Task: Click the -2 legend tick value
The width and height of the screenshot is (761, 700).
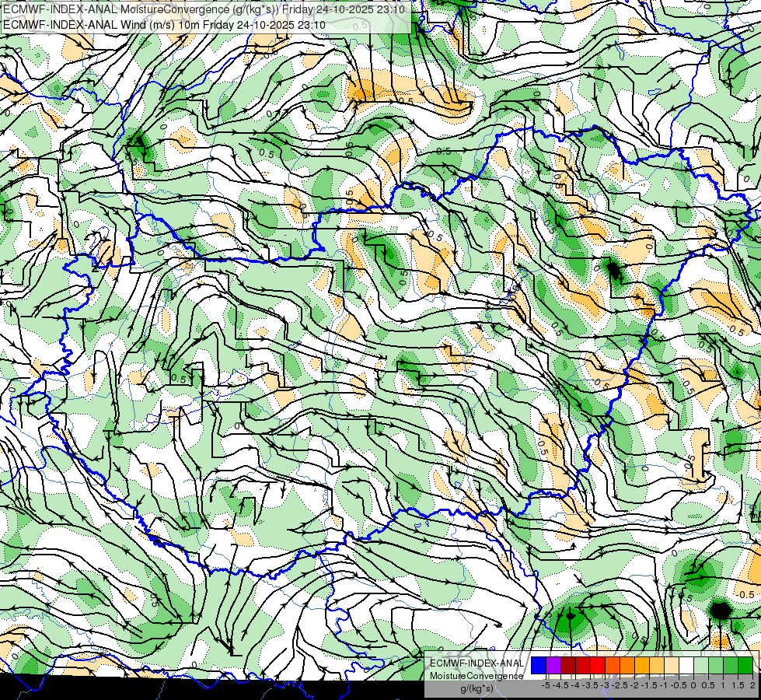Action: click(635, 685)
